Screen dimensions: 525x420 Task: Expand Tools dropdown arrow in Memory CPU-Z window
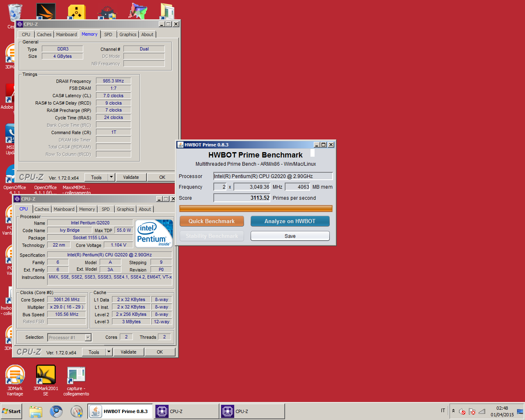[111, 177]
